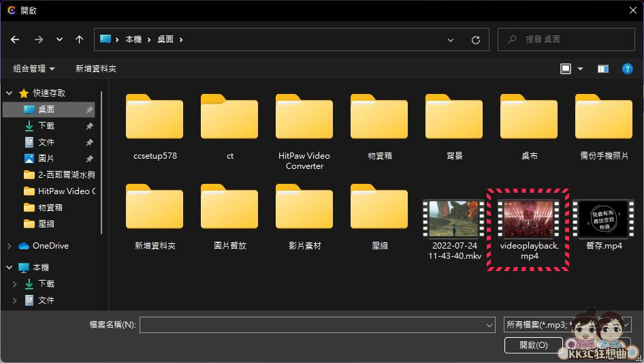This screenshot has height=363, width=644.
Task: Open 圖片 in quick access
Action: click(x=46, y=158)
